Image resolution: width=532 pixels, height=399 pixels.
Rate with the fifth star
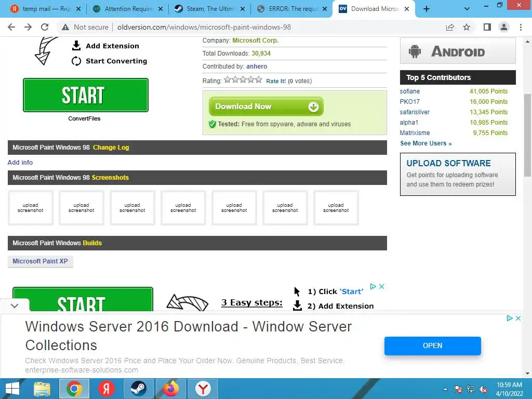pos(259,79)
